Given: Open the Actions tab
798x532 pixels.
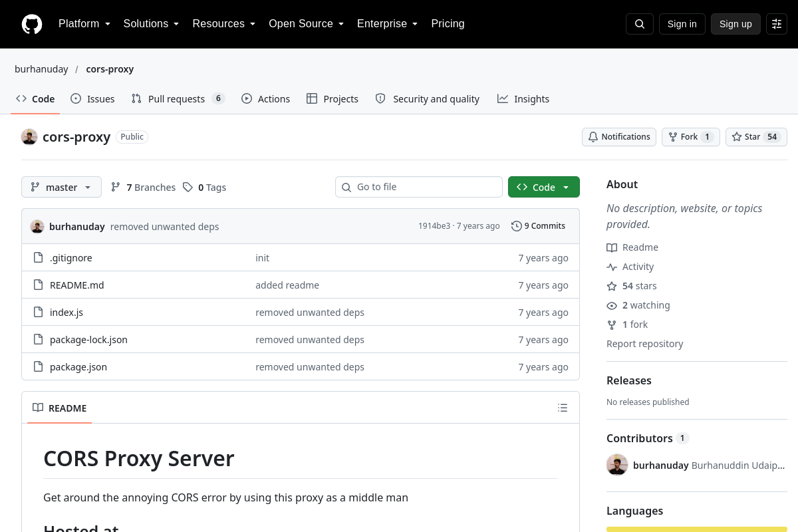Looking at the screenshot, I should point(266,98).
